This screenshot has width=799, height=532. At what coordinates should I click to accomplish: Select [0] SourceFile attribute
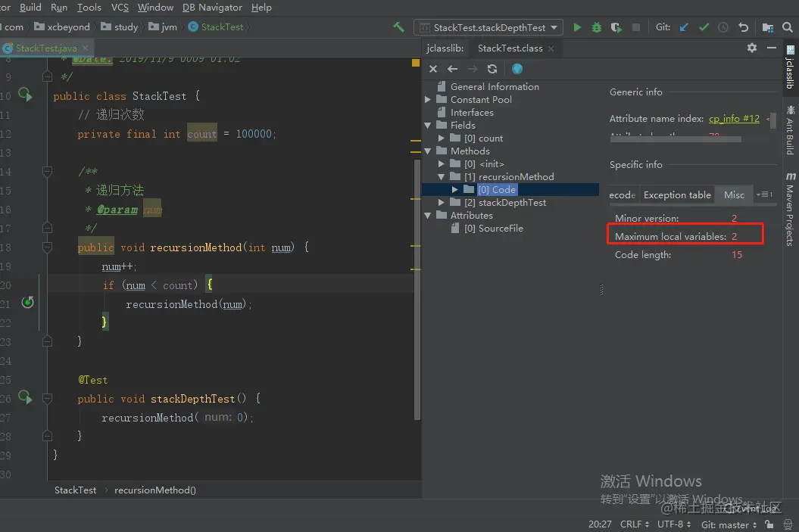click(493, 229)
